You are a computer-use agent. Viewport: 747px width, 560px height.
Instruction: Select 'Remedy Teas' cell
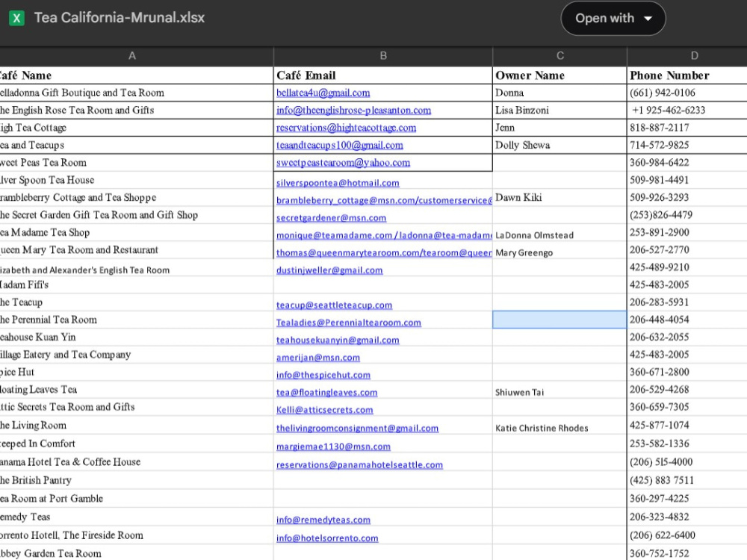coord(137,517)
